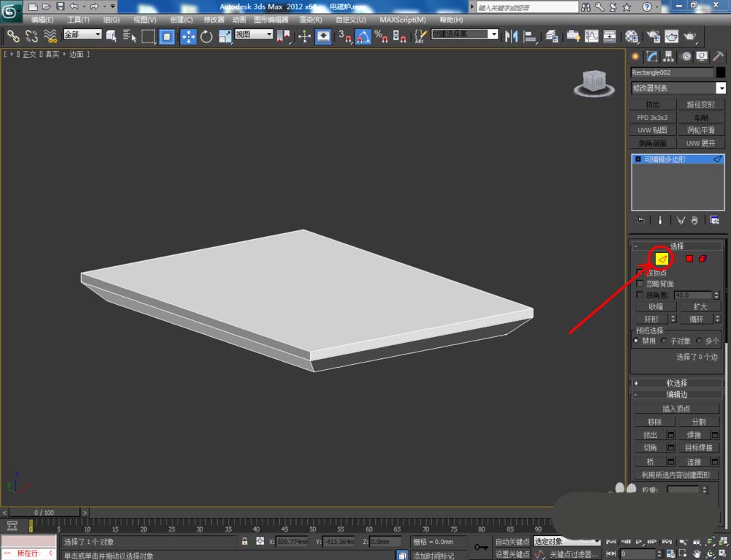Activate the Select Object cursor tool
Viewport: 731px width, 560px height.
point(111,37)
